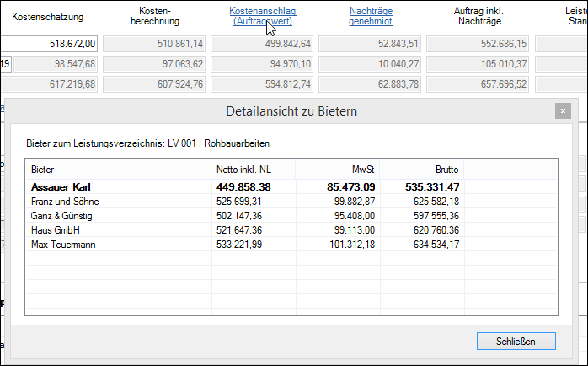This screenshot has width=588, height=366.
Task: Click Nachträge field 52.843,51
Action: click(x=370, y=44)
